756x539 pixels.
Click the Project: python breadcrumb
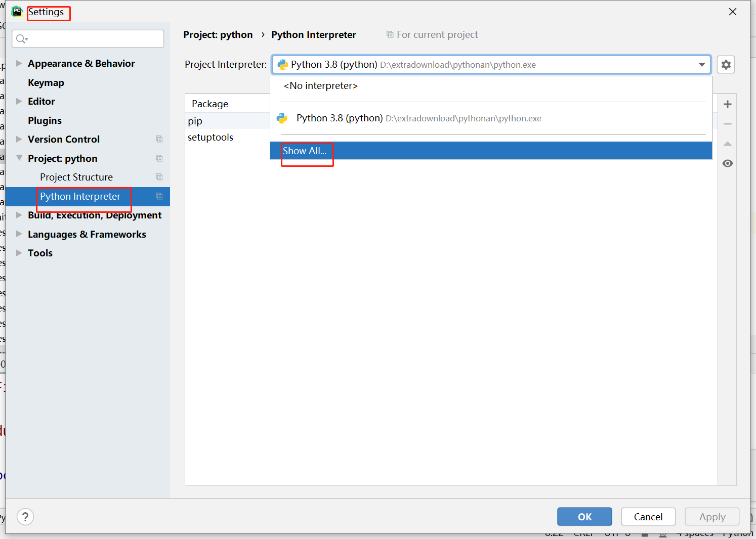[218, 34]
